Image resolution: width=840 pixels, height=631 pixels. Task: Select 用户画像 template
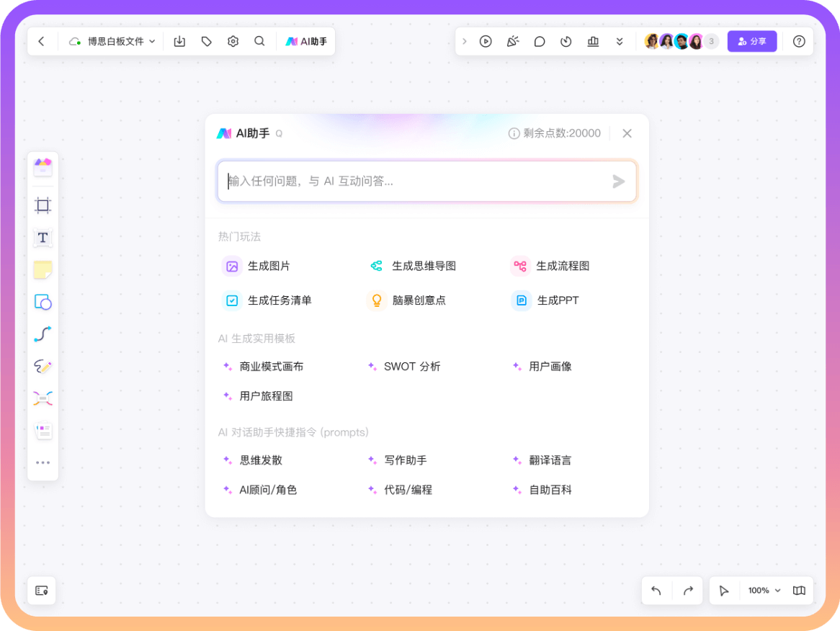[542, 367]
